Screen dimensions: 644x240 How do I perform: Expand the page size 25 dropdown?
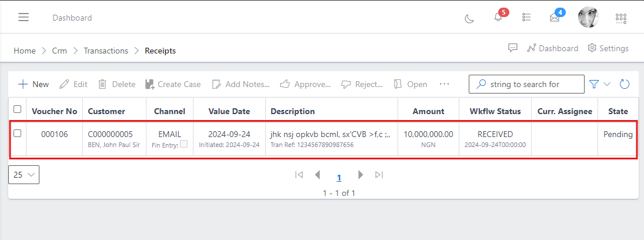tap(24, 175)
